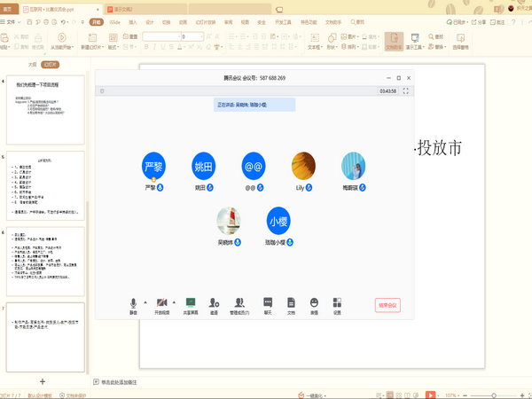The height and width of the screenshot is (399, 532).
Task: Open the arrange (排列) dropdown
Action: coord(350,47)
